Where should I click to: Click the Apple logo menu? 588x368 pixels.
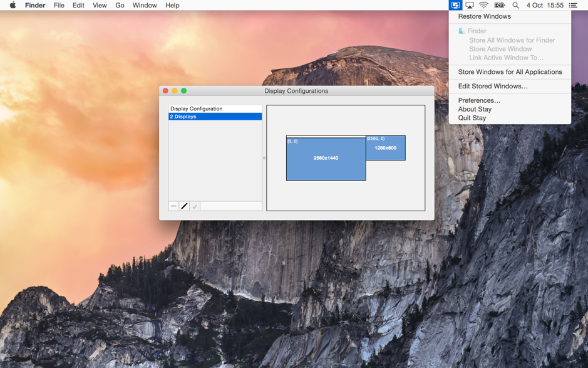click(x=13, y=6)
